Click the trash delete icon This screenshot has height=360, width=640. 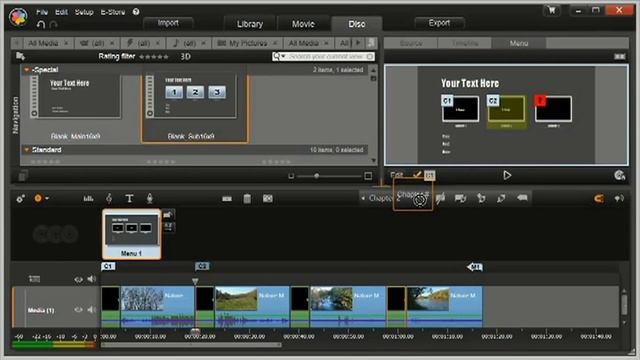point(247,199)
